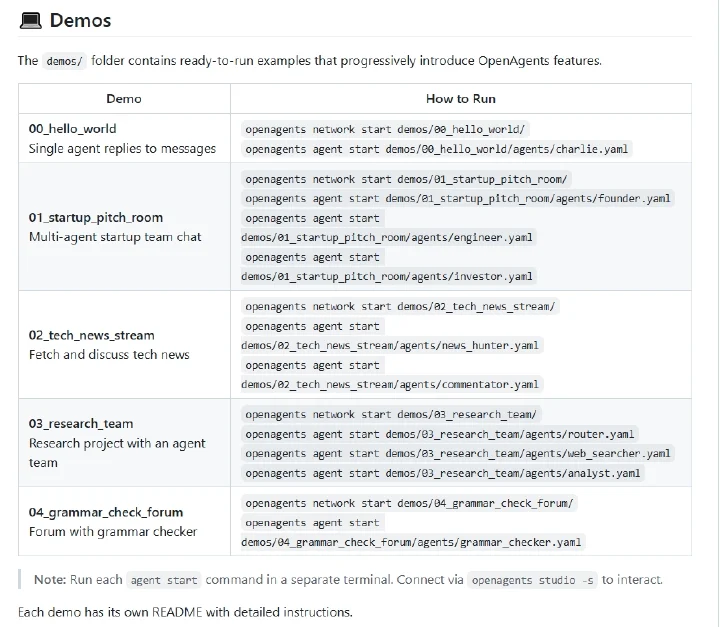This screenshot has height=627, width=720.
Task: Click 02_tech_news_stream demo name
Action: (91, 335)
